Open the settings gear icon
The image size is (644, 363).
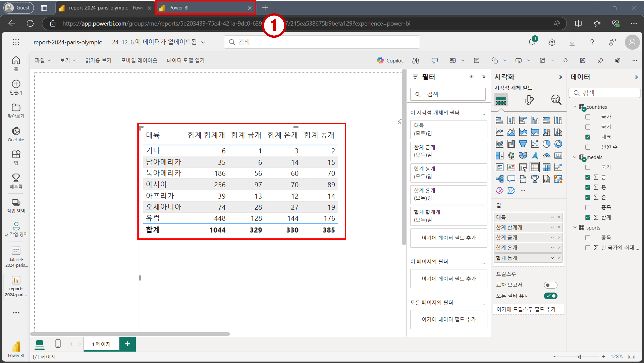tap(552, 42)
